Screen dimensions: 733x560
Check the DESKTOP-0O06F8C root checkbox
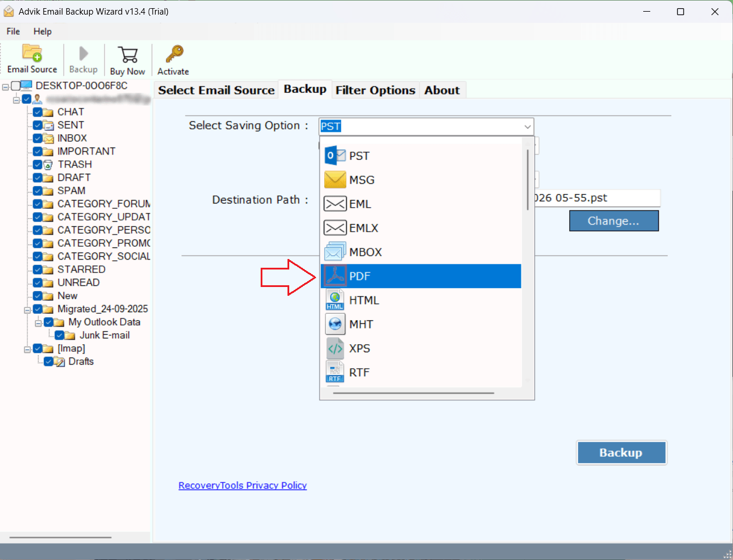coord(16,86)
